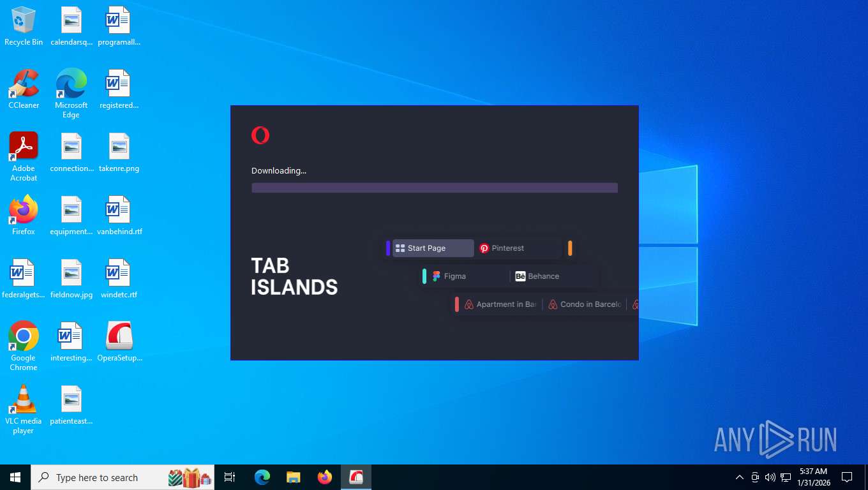The image size is (868, 490).
Task: Open Firefox from the taskbar
Action: [325, 477]
